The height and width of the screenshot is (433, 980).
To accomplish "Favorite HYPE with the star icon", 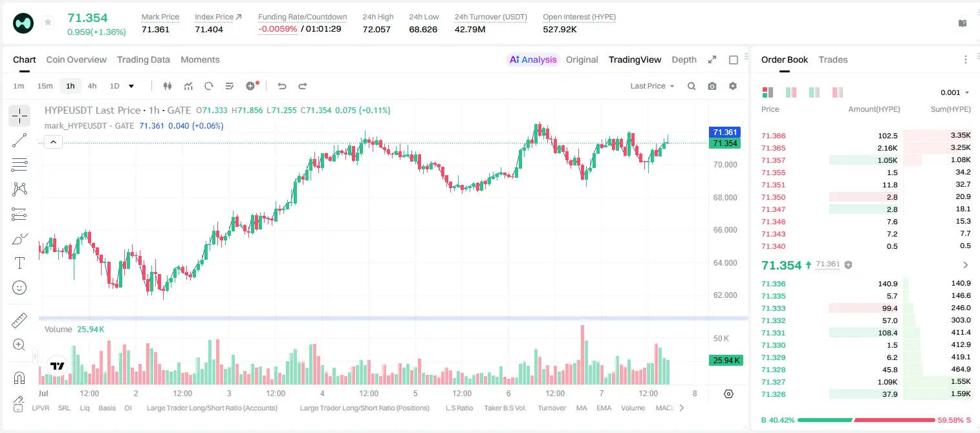I will coord(48,23).
